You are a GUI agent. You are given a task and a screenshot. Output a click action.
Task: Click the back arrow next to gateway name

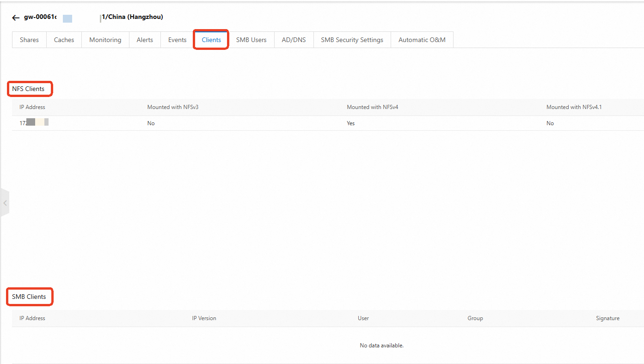pyautogui.click(x=16, y=18)
